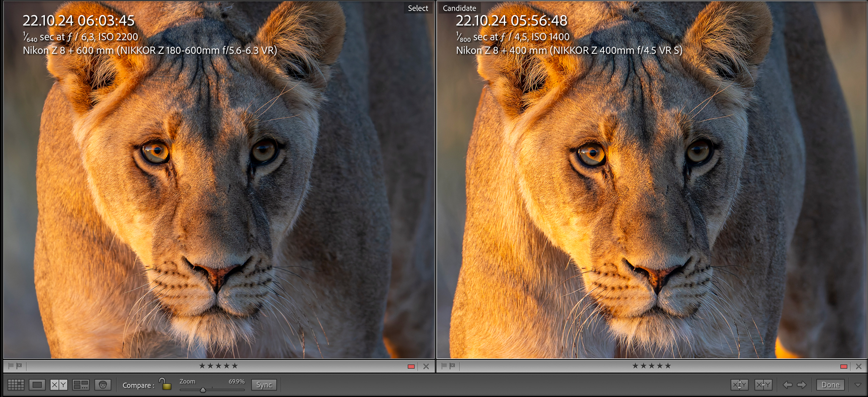The image size is (868, 397).
Task: Click the red color label on Candidate photo
Action: click(844, 366)
